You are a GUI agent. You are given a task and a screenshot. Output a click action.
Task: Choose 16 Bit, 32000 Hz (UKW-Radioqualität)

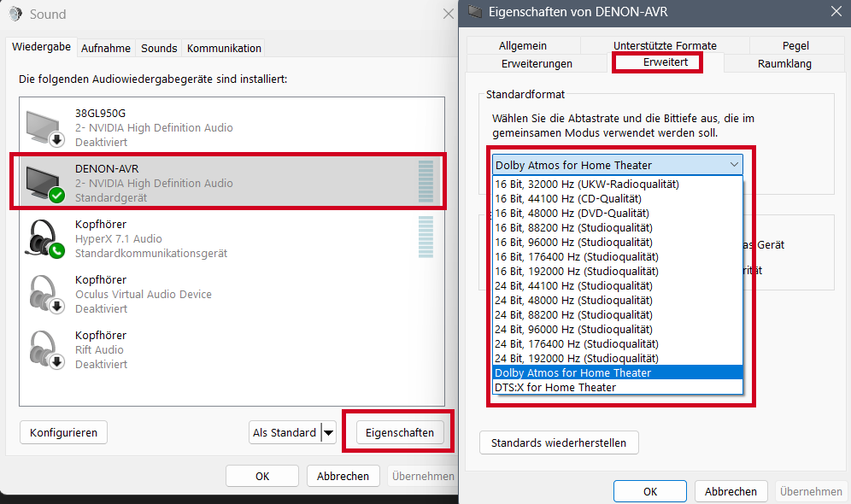pyautogui.click(x=618, y=184)
